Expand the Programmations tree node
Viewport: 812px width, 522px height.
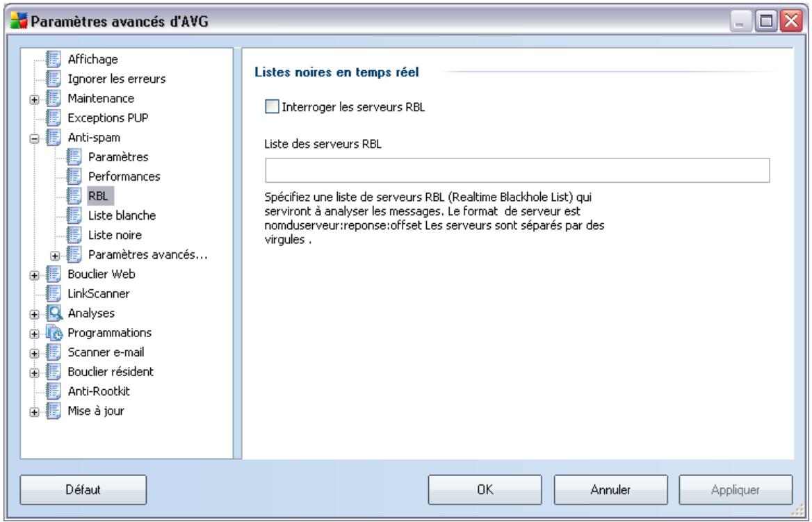pos(34,334)
